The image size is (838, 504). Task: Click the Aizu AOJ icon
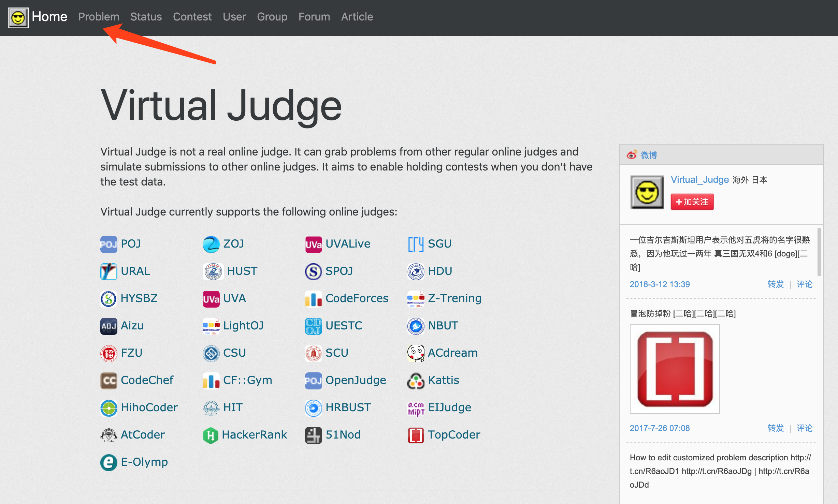(x=109, y=326)
